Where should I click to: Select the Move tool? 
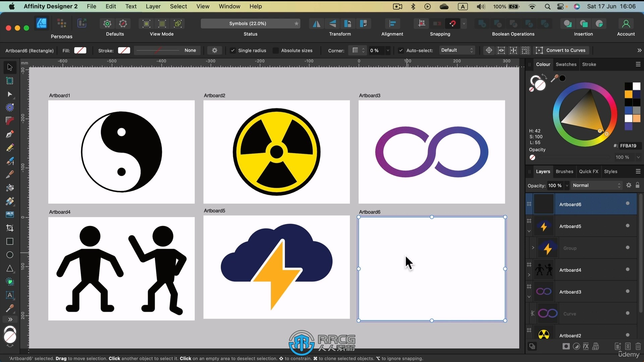pyautogui.click(x=10, y=67)
